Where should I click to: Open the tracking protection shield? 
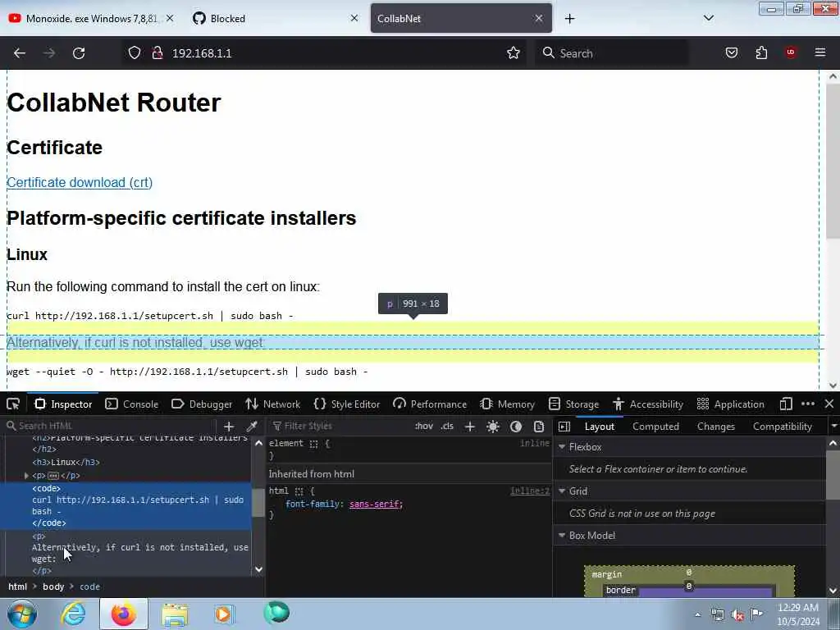[x=135, y=52]
